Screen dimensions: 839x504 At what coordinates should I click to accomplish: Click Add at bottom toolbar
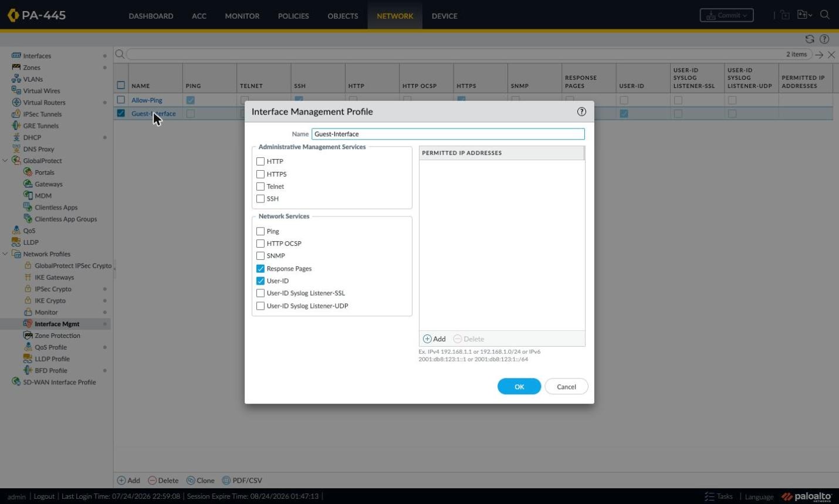(x=128, y=481)
